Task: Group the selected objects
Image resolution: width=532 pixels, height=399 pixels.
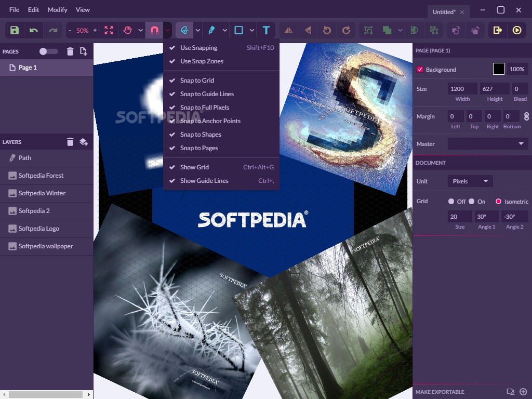Action: [368, 30]
